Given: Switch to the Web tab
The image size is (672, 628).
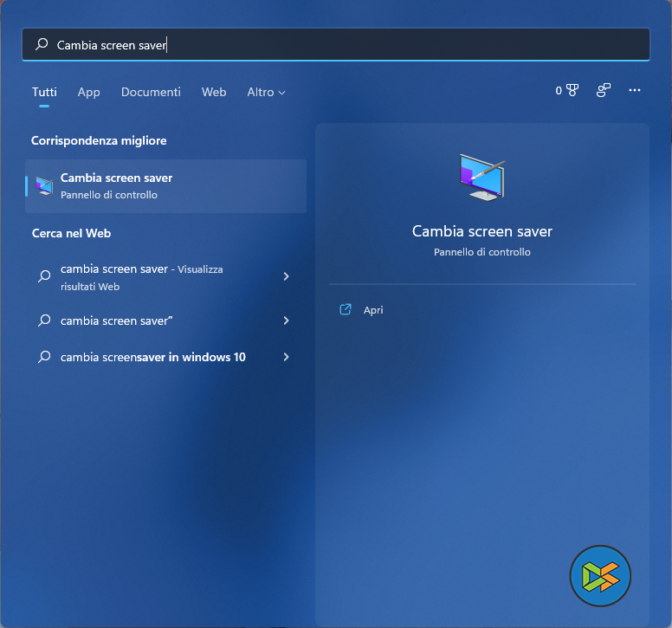Looking at the screenshot, I should pyautogui.click(x=214, y=92).
